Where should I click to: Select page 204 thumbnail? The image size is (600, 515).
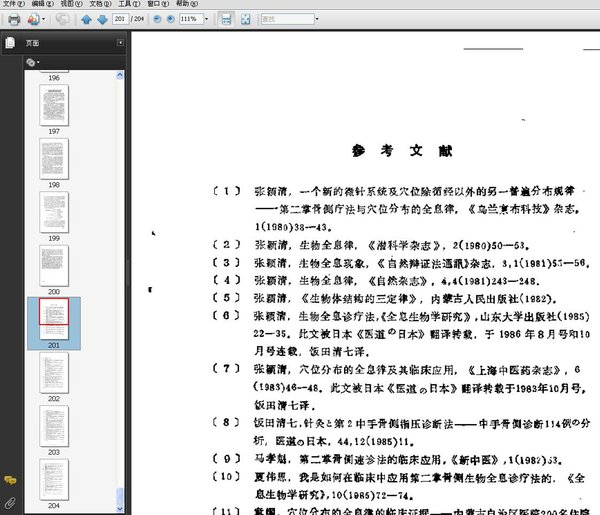tap(54, 480)
